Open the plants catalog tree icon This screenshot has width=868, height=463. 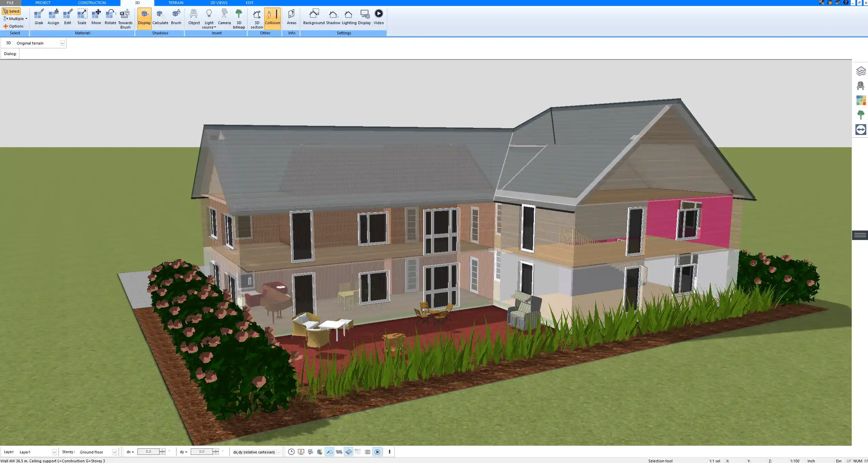pos(861,115)
